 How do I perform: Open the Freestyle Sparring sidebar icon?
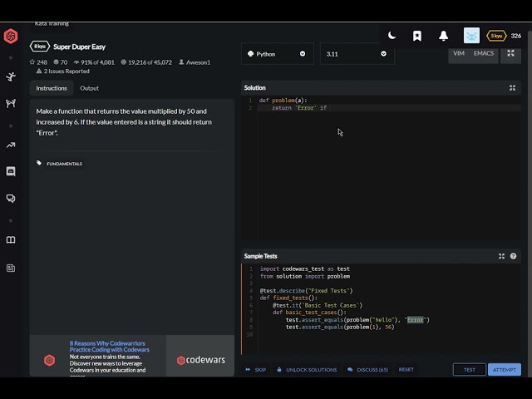point(11,103)
